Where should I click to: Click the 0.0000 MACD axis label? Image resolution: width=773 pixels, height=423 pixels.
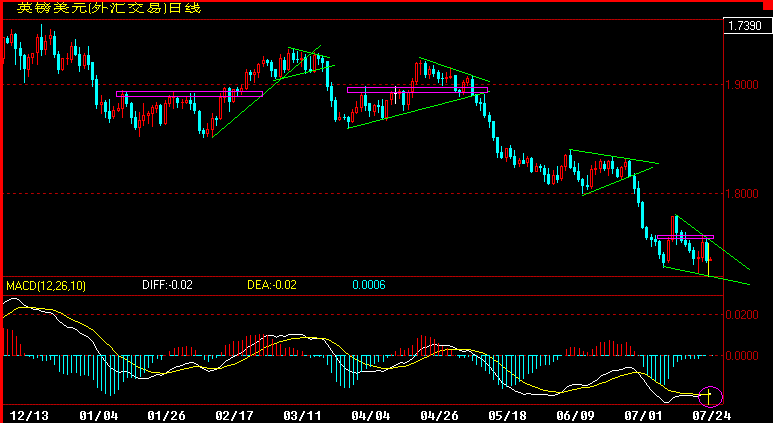pos(742,355)
